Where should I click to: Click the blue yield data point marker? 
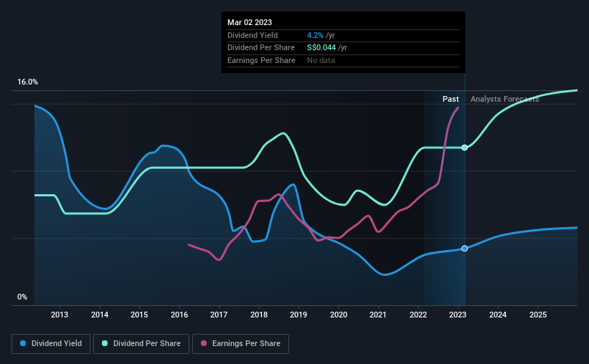465,249
